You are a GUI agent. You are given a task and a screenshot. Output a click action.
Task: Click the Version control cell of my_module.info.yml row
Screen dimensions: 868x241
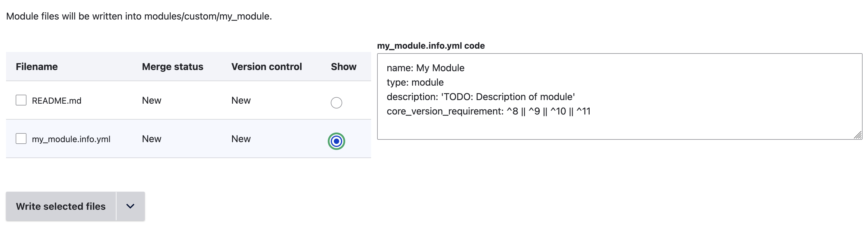click(240, 139)
